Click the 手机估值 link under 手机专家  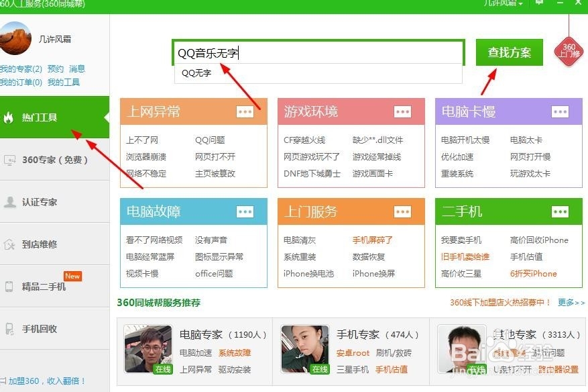[392, 370]
